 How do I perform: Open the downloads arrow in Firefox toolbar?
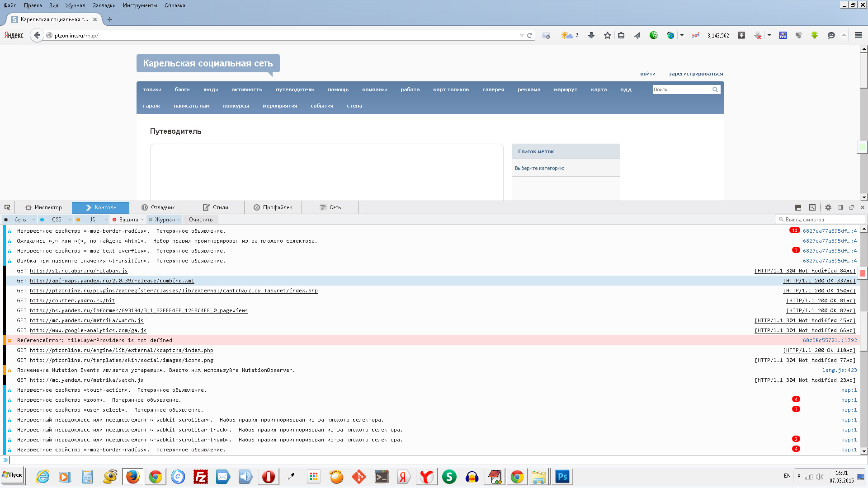coord(591,35)
